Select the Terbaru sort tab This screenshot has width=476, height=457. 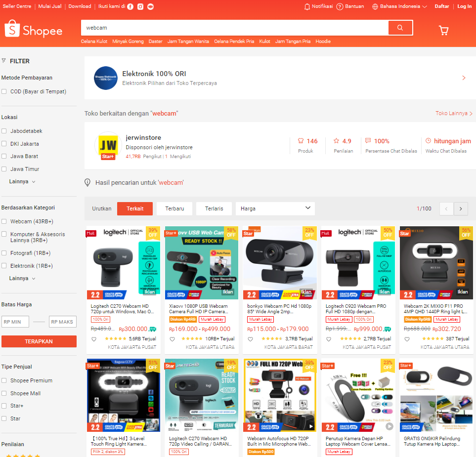click(x=174, y=209)
